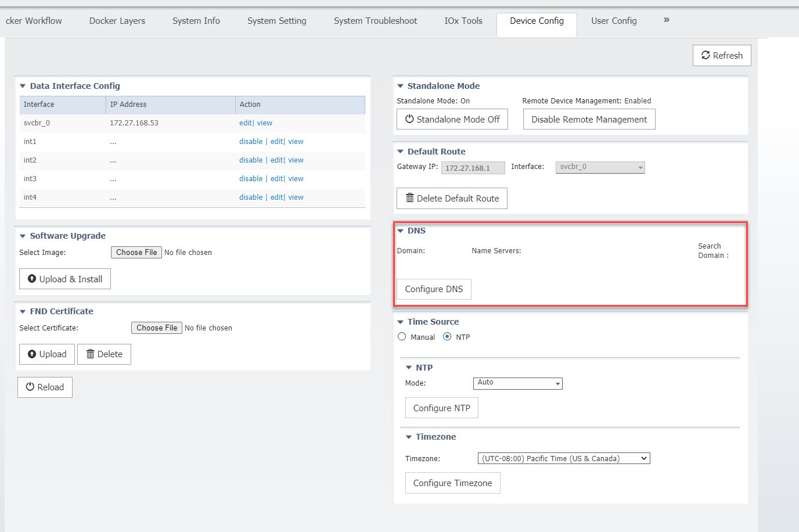Choose File for the FND certificate
Viewport: 799px width, 532px height.
[157, 328]
